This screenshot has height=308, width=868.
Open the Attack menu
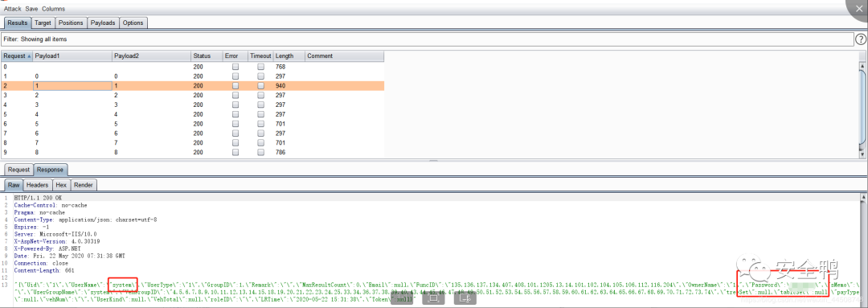point(13,9)
